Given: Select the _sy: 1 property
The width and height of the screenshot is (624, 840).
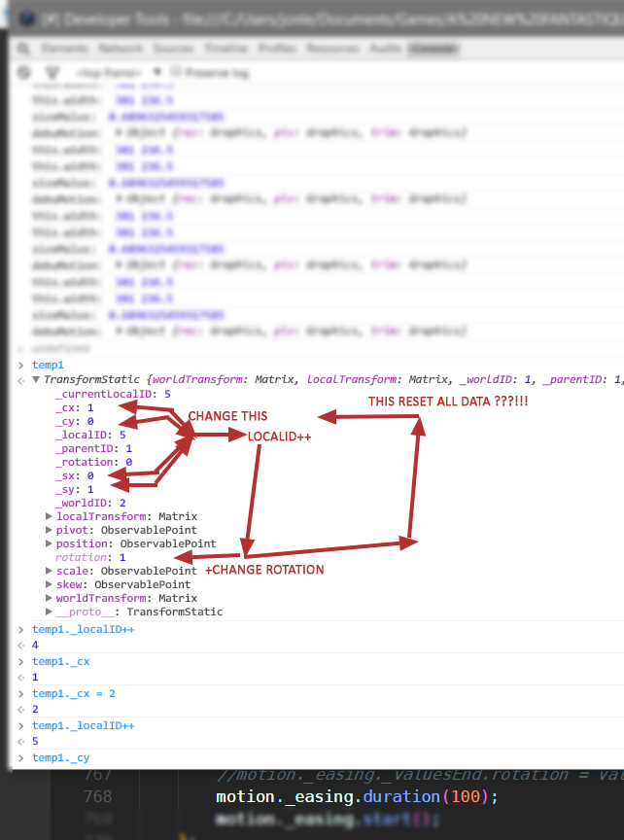Looking at the screenshot, I should 75,490.
